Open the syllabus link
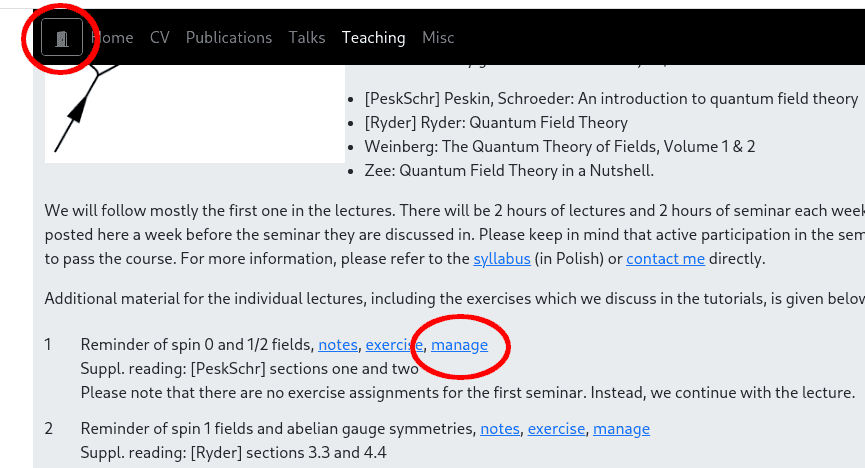 (502, 259)
